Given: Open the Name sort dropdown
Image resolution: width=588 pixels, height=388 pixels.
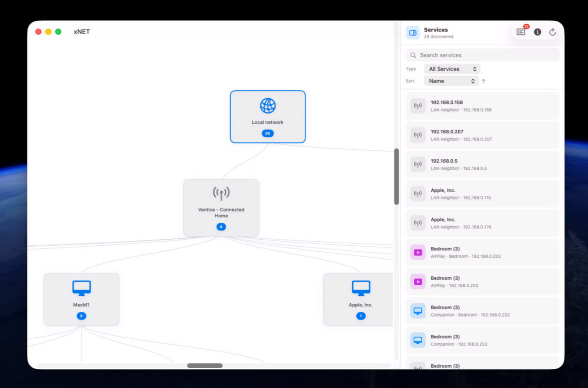Looking at the screenshot, I should point(451,81).
